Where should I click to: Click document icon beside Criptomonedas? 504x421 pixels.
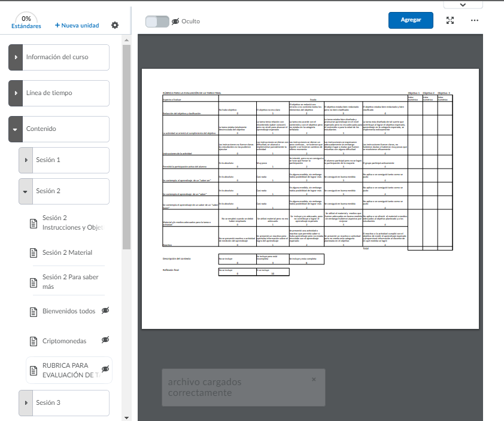click(x=34, y=341)
